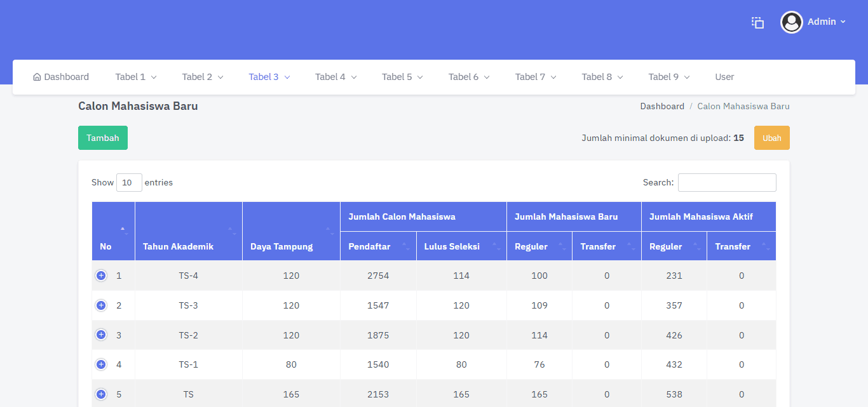Select the Pendaftar value 2754
The height and width of the screenshot is (407, 868).
(x=378, y=276)
